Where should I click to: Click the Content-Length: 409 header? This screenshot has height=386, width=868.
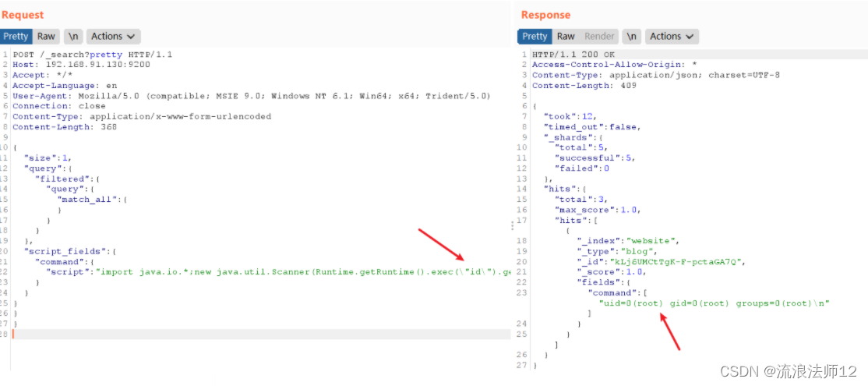coord(584,85)
